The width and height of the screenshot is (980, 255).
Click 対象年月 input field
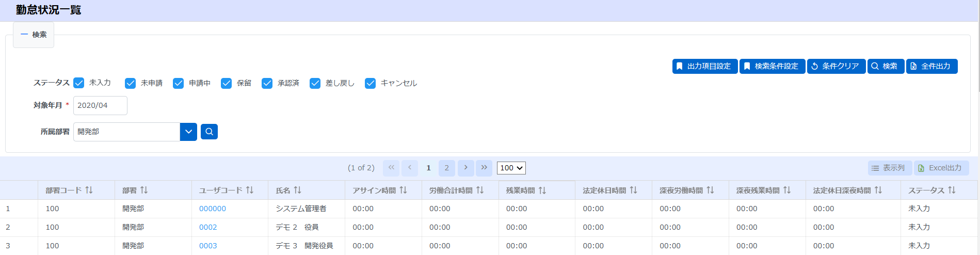click(x=100, y=105)
